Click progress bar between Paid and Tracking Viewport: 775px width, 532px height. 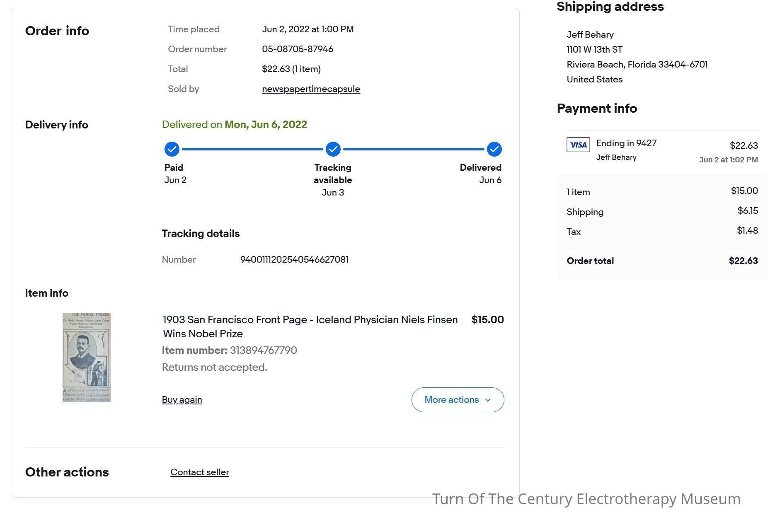click(252, 149)
